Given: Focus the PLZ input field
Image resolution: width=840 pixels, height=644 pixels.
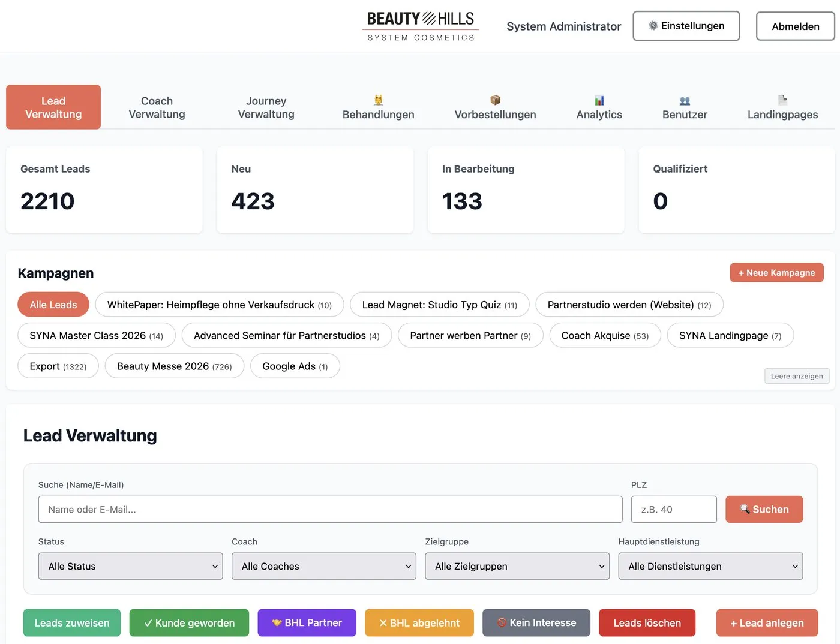Looking at the screenshot, I should 674,509.
